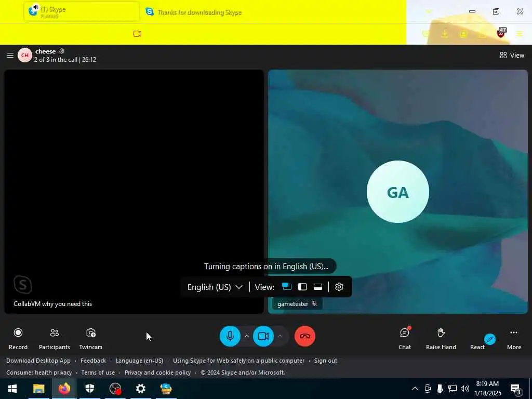Open recording app icon in taskbar
This screenshot has width=532, height=399.
pos(115,389)
